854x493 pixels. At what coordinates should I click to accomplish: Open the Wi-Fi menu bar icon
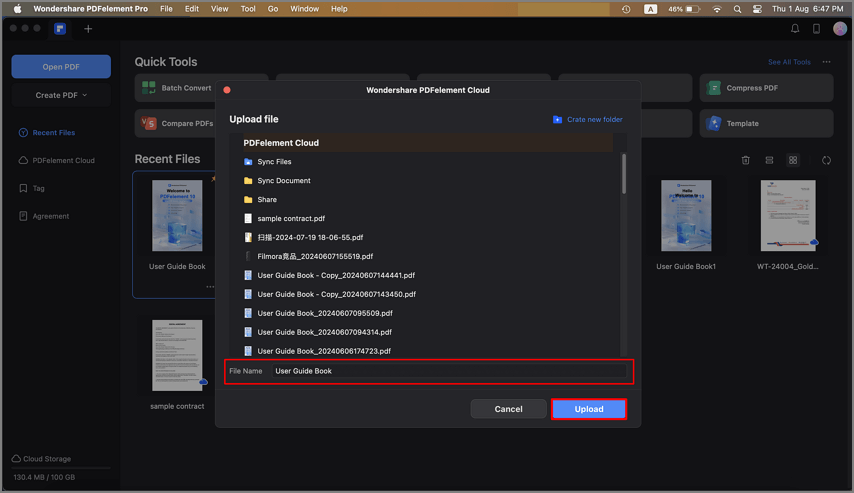coord(717,9)
